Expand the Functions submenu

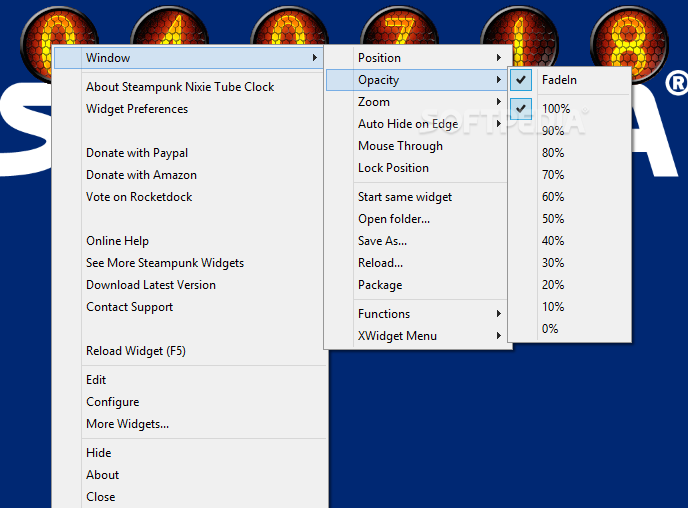[417, 314]
